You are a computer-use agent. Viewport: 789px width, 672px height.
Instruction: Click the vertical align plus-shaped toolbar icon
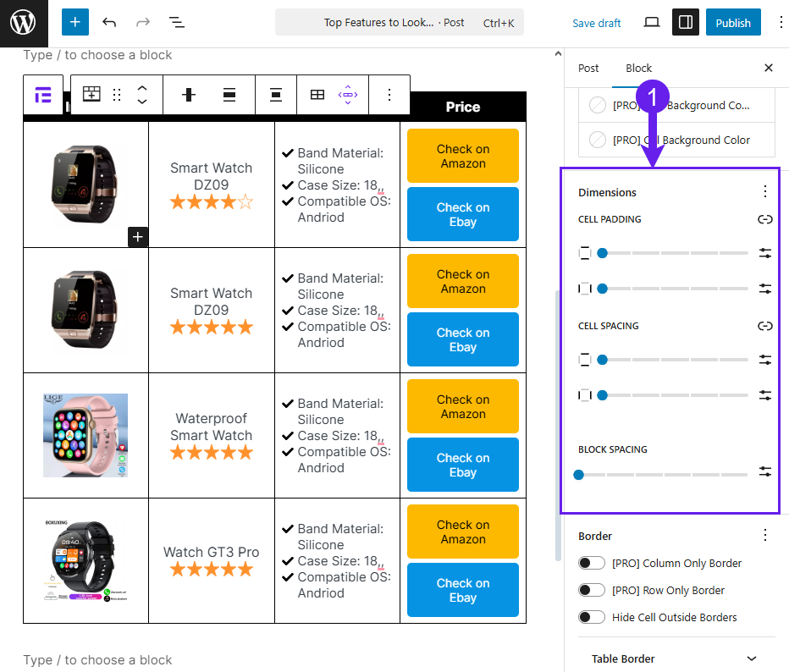pyautogui.click(x=189, y=95)
